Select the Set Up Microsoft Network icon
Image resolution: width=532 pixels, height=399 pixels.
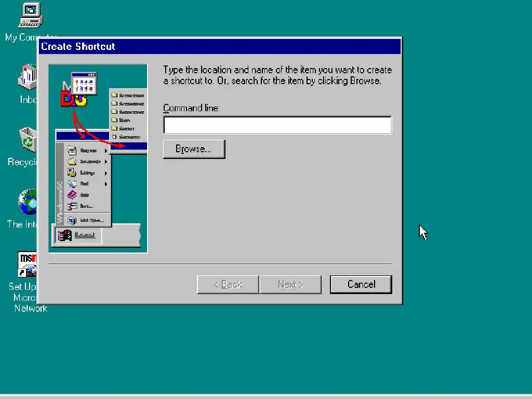tap(27, 264)
